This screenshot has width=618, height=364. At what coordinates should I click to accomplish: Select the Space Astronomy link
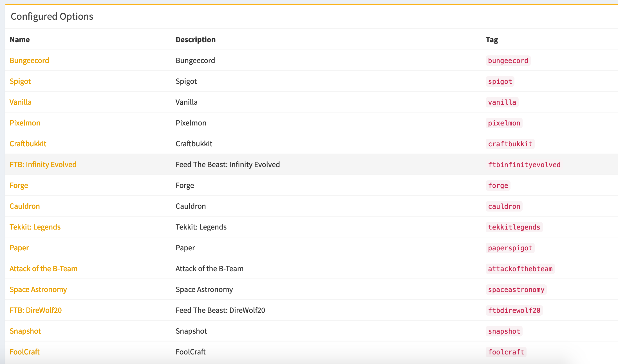pos(38,289)
